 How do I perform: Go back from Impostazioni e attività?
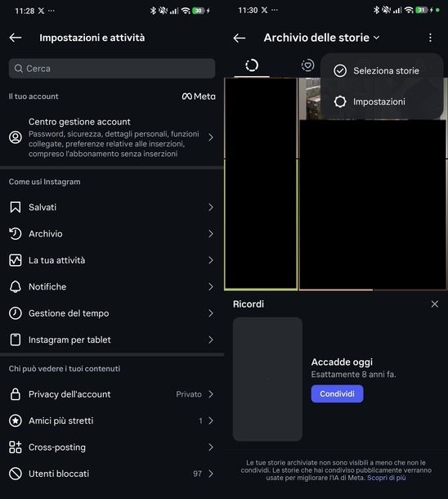coord(16,38)
